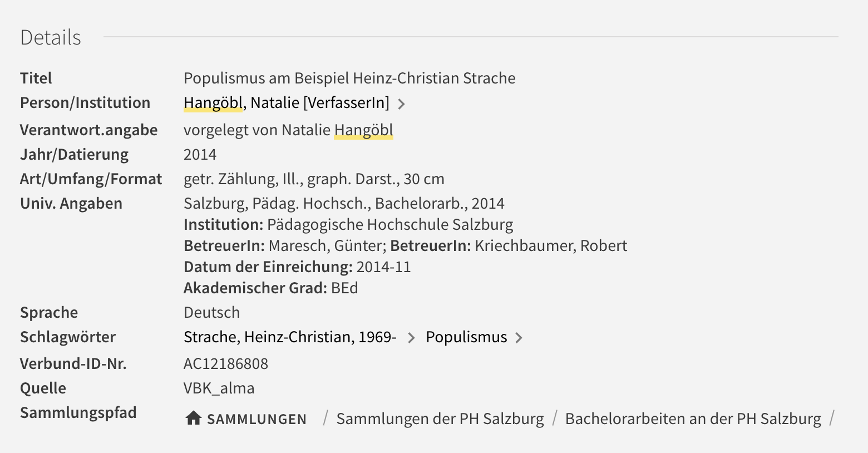Open the chevron after Strache, Heinz-Christian, 1969-
The width and height of the screenshot is (868, 453).
point(411,338)
